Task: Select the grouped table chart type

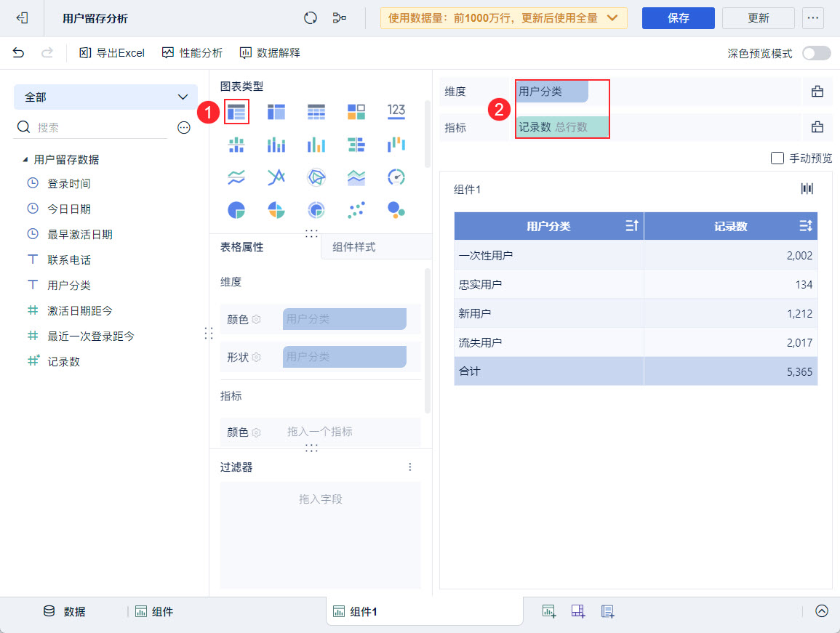Action: click(x=236, y=111)
